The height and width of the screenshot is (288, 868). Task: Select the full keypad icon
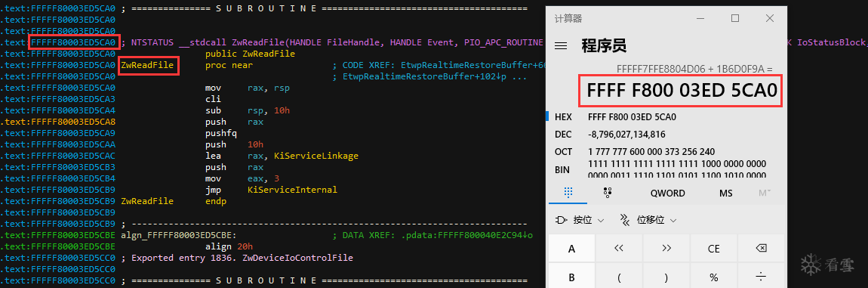568,193
